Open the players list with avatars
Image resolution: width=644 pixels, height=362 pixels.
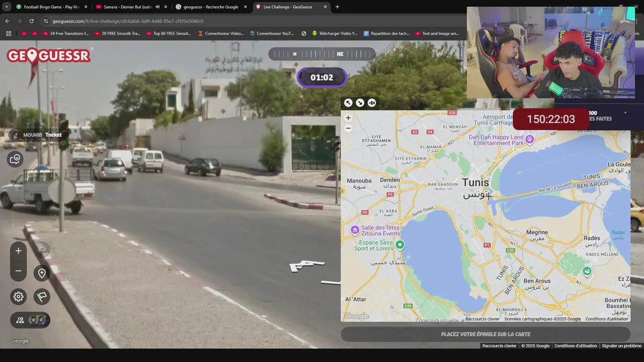(x=30, y=320)
